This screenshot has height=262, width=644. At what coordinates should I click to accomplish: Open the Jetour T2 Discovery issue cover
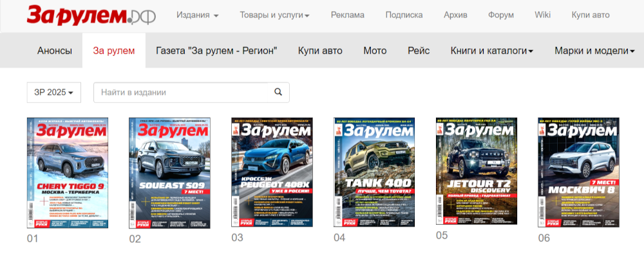(x=477, y=171)
